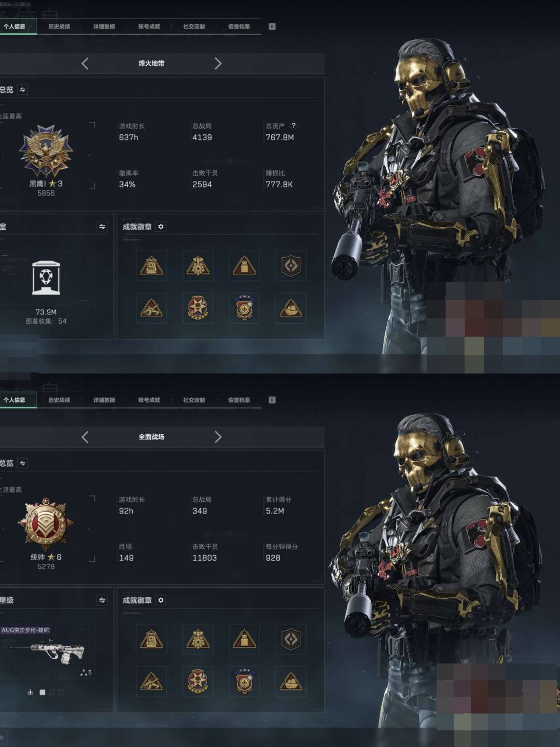Select the 账号成就 tab in top screenshot
The height and width of the screenshot is (747, 560).
pos(149,26)
